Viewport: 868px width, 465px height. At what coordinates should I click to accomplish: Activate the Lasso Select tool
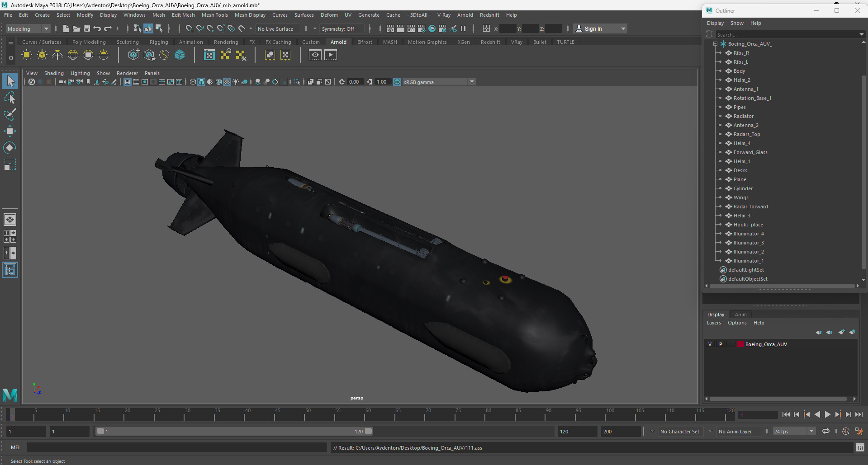pos(10,98)
